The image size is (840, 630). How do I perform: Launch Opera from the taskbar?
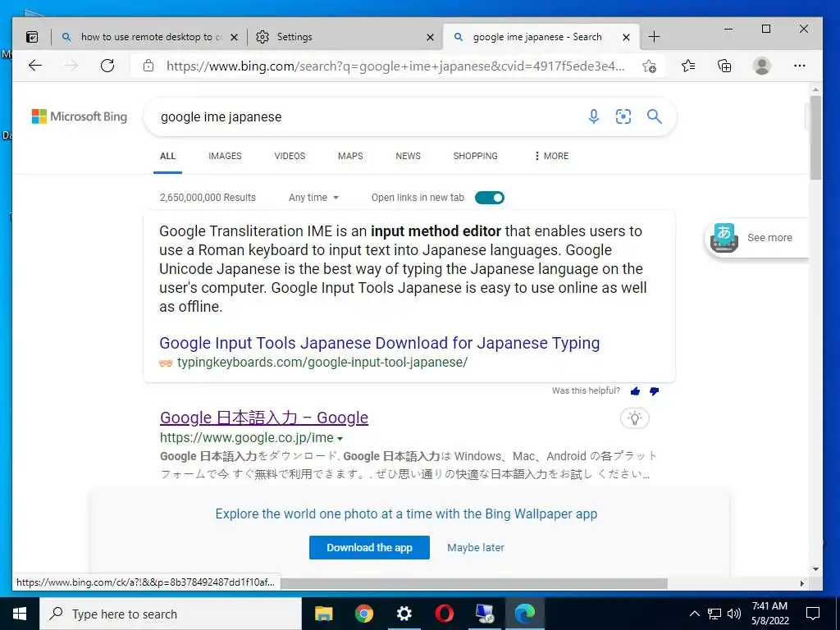tap(444, 614)
